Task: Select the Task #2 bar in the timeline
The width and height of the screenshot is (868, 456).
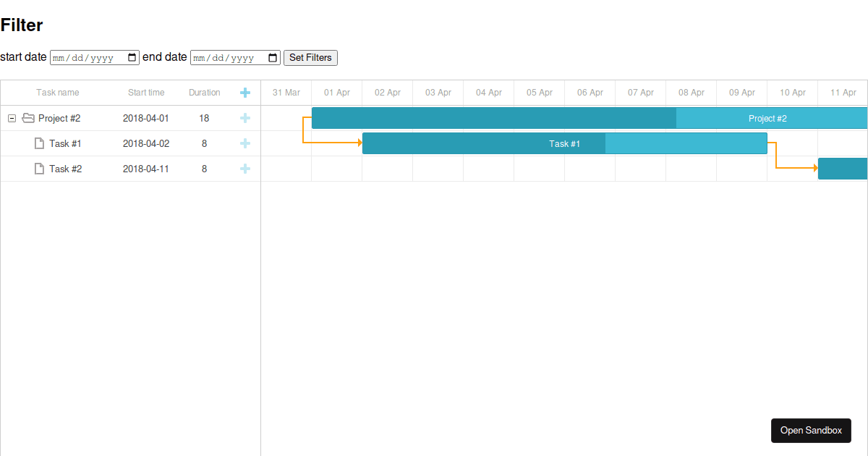Action: tap(843, 169)
